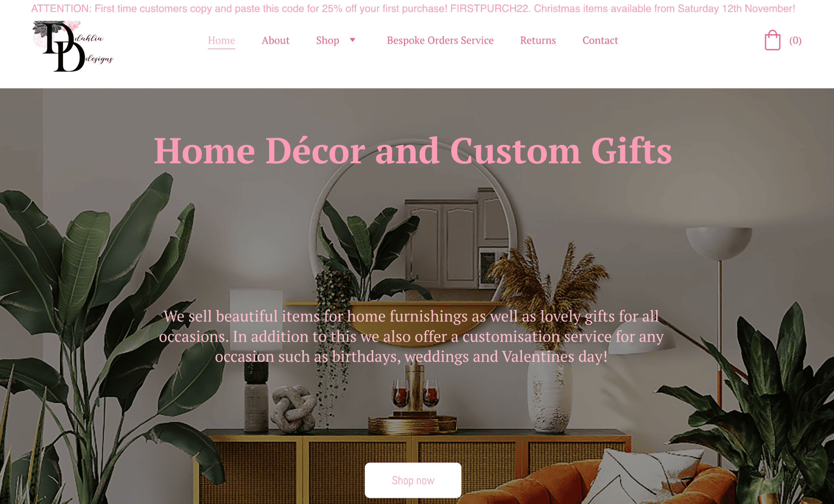Select the About menu item
Screen dimensions: 834x504
click(x=275, y=40)
